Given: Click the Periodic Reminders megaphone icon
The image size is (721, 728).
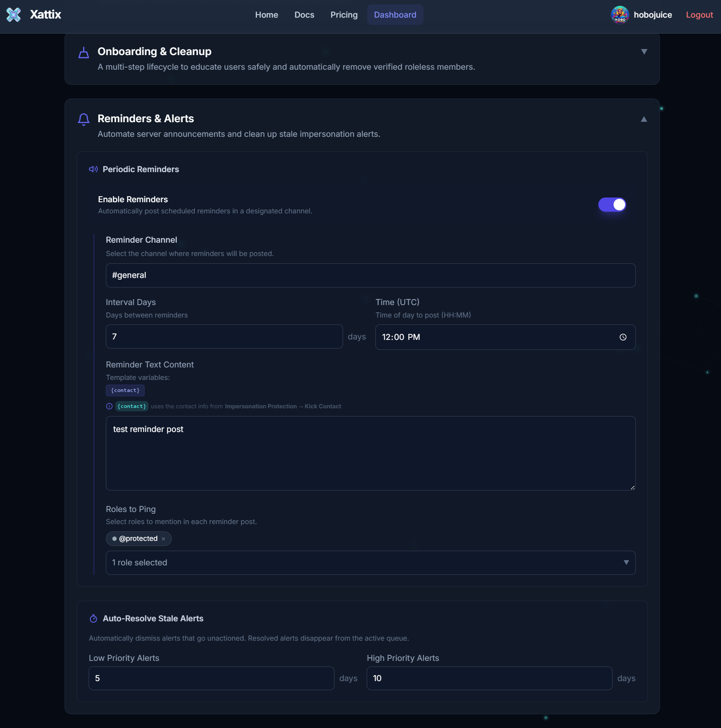Looking at the screenshot, I should pyautogui.click(x=93, y=169).
